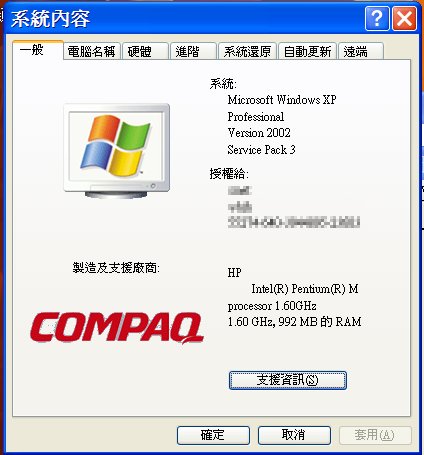Select the 進階 tab
Viewport: 424px width, 455px height.
click(193, 52)
